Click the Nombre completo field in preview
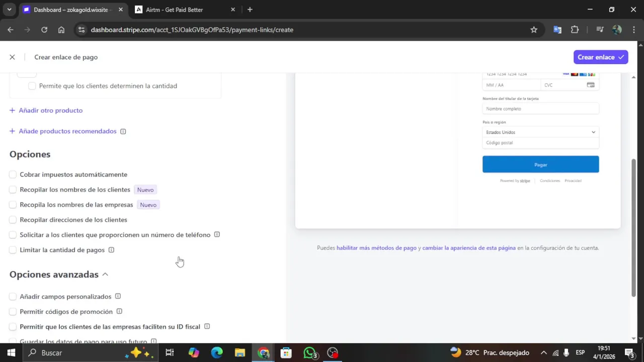 click(540, 109)
